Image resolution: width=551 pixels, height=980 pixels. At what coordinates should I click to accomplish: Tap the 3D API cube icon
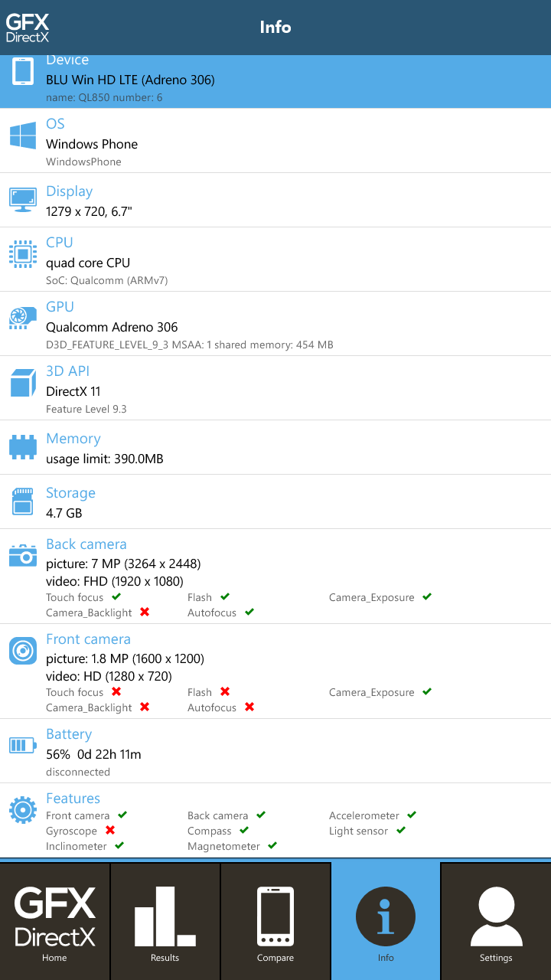(x=23, y=382)
